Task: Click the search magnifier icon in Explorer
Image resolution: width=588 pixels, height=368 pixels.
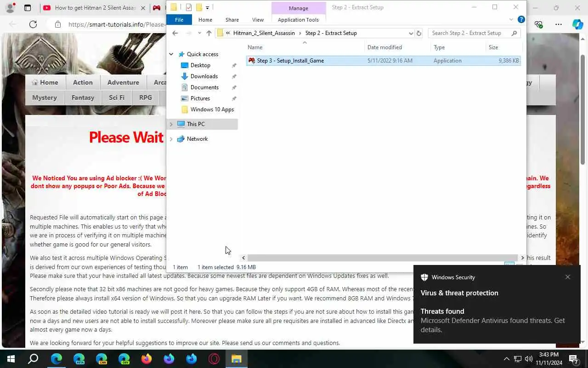Action: 514,33
